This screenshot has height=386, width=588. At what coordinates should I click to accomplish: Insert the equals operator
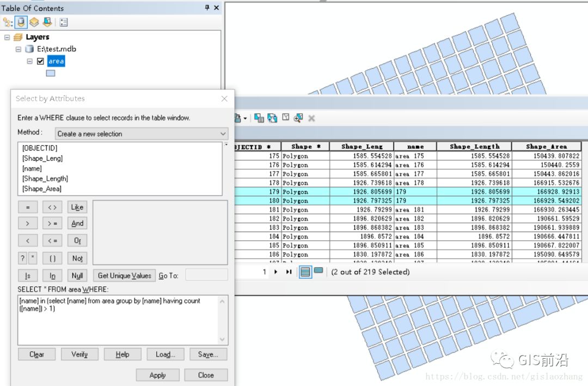coord(28,207)
